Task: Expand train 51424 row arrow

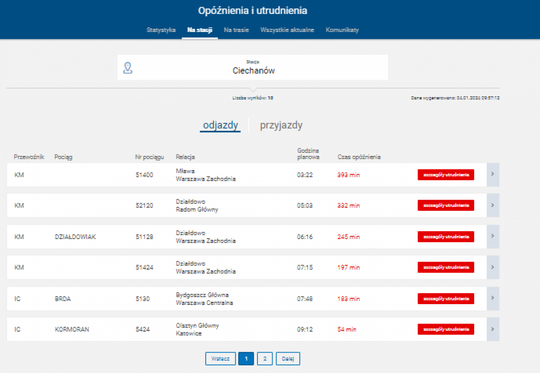Action: click(x=493, y=267)
